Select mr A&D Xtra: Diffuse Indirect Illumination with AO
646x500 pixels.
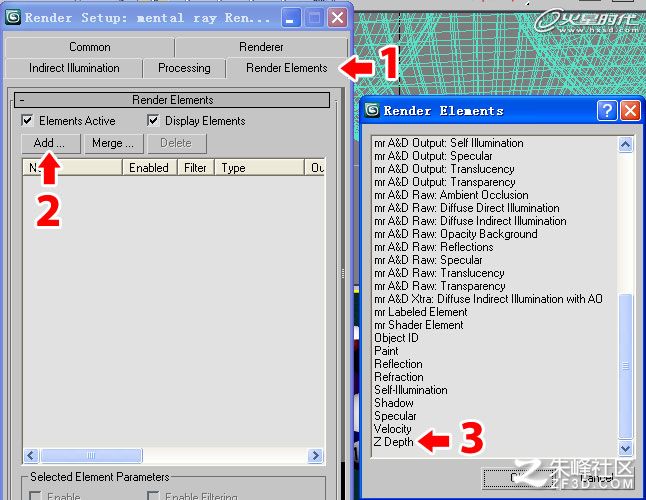coord(488,299)
